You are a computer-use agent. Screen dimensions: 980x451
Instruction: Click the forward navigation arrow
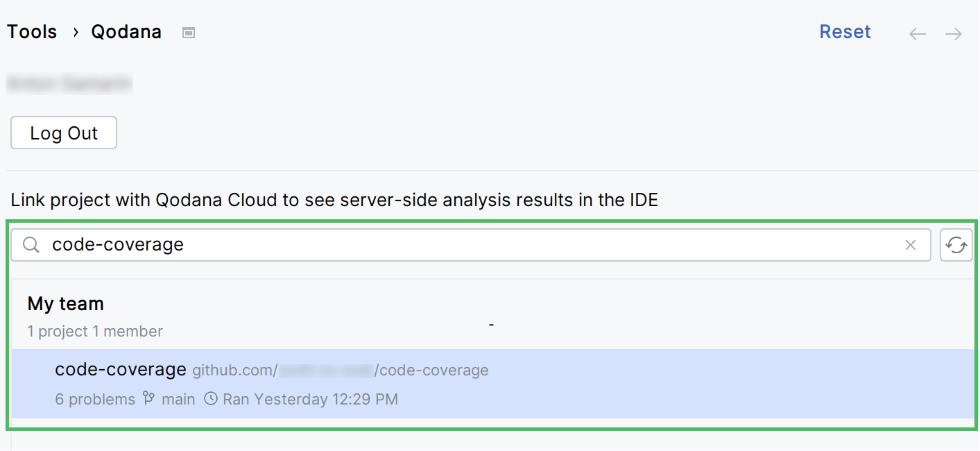pyautogui.click(x=953, y=33)
